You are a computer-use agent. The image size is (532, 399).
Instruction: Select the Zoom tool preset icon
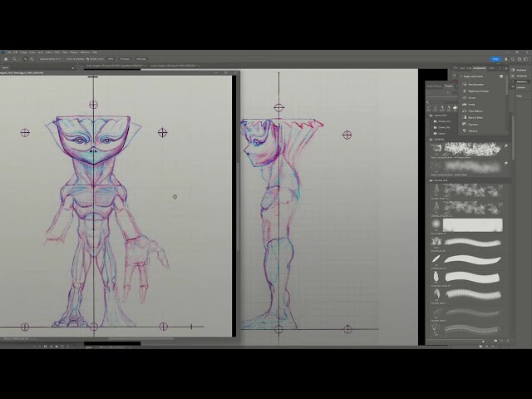tap(15, 59)
